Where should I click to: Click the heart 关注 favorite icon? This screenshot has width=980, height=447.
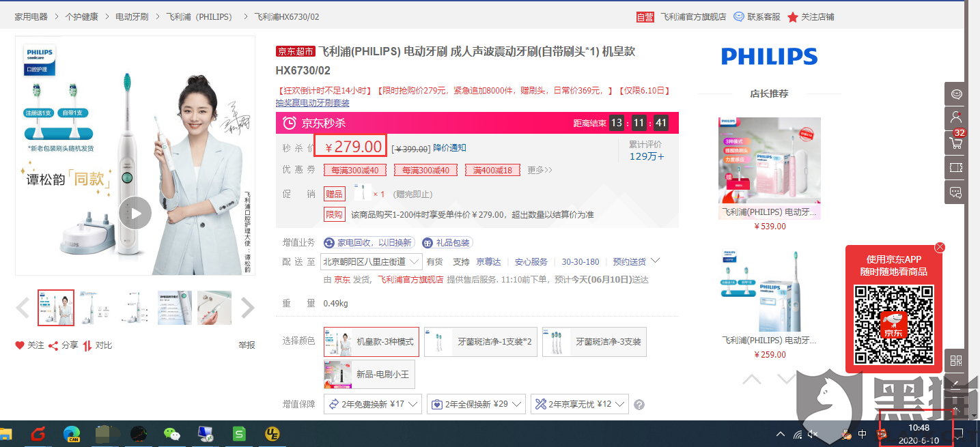pyautogui.click(x=29, y=345)
